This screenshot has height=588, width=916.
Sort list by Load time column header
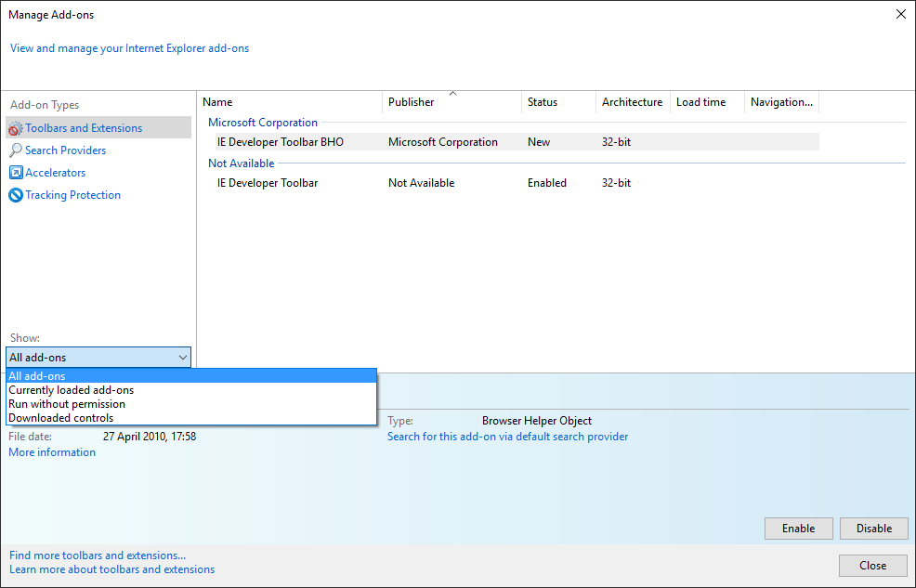(x=707, y=102)
